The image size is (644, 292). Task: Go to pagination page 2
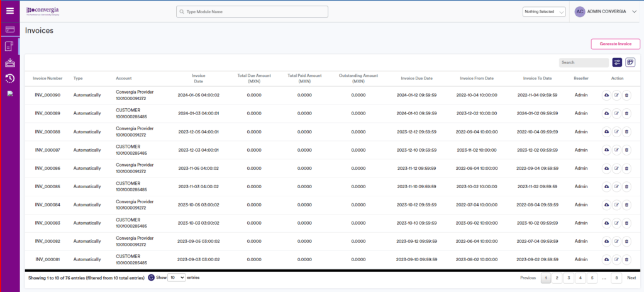pyautogui.click(x=557, y=278)
